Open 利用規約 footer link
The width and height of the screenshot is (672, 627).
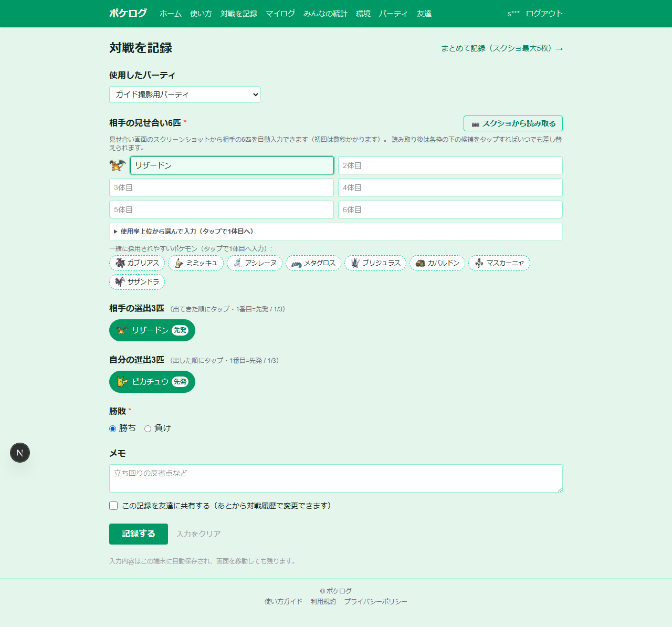click(x=323, y=602)
